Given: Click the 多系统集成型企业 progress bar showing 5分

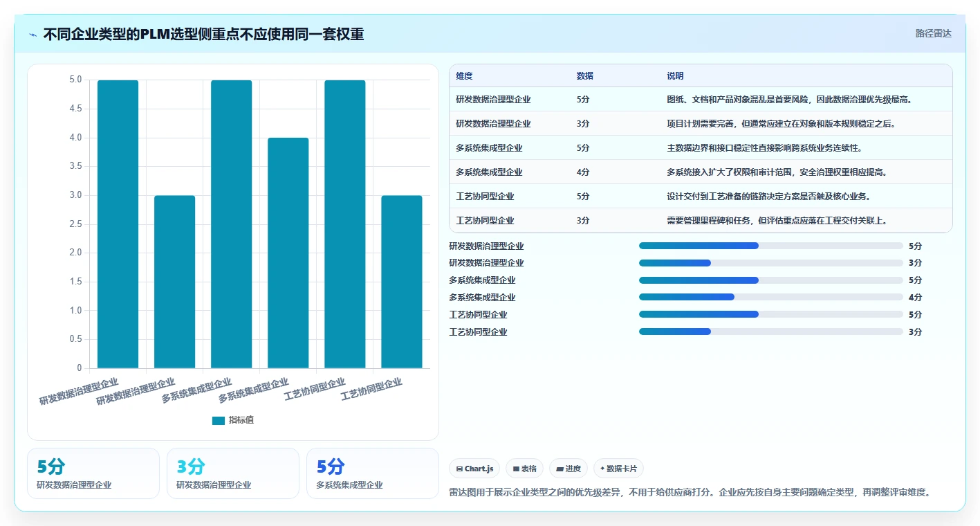Looking at the screenshot, I should (x=771, y=280).
